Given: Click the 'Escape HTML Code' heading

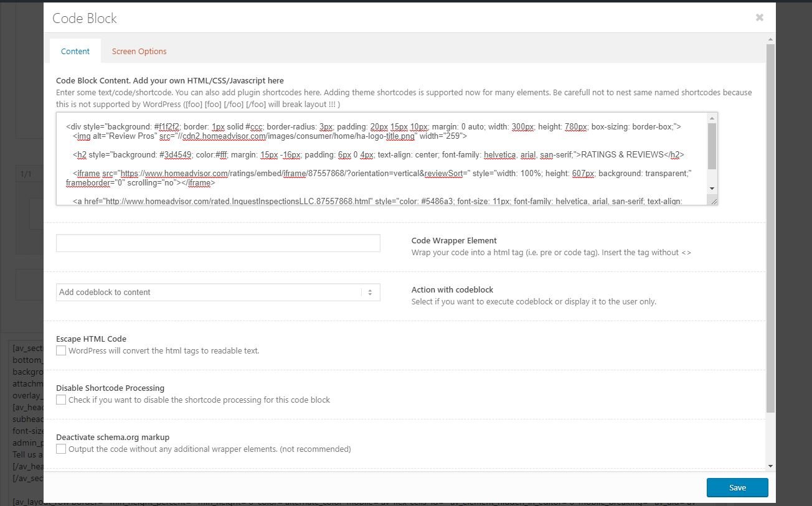Looking at the screenshot, I should [x=91, y=339].
